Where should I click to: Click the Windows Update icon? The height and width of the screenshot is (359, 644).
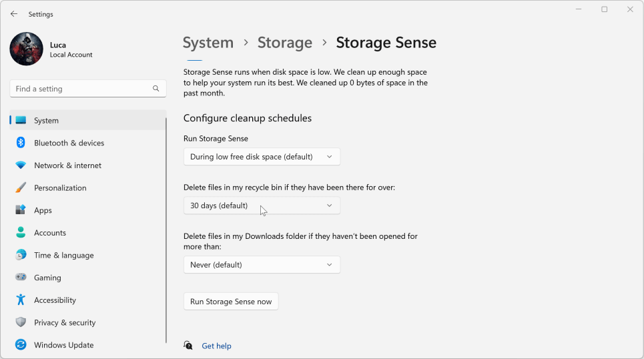point(21,345)
